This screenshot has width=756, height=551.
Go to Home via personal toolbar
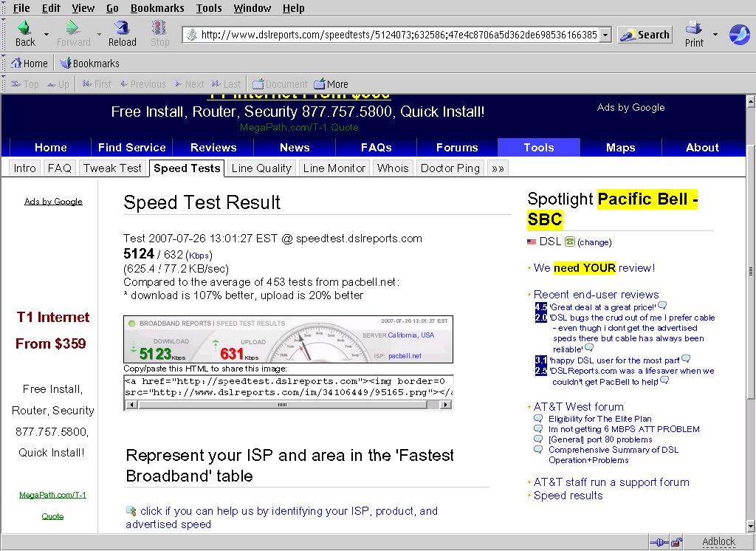click(x=30, y=64)
